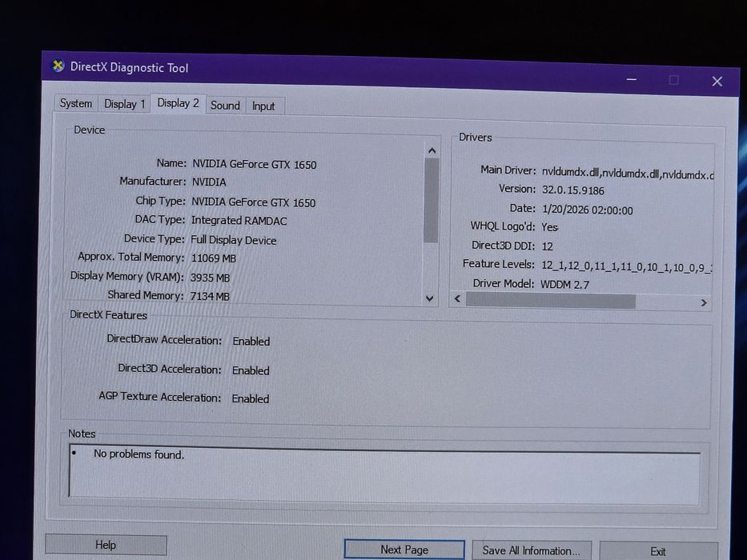The height and width of the screenshot is (560, 747).
Task: Click the driver date 1/20/2026 02:00:00
Action: pyautogui.click(x=588, y=210)
